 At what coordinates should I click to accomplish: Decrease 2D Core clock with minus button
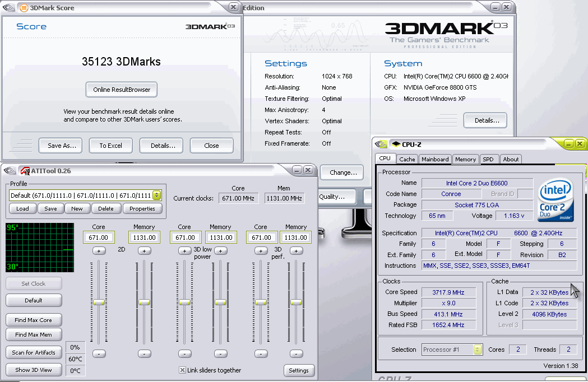click(x=99, y=353)
